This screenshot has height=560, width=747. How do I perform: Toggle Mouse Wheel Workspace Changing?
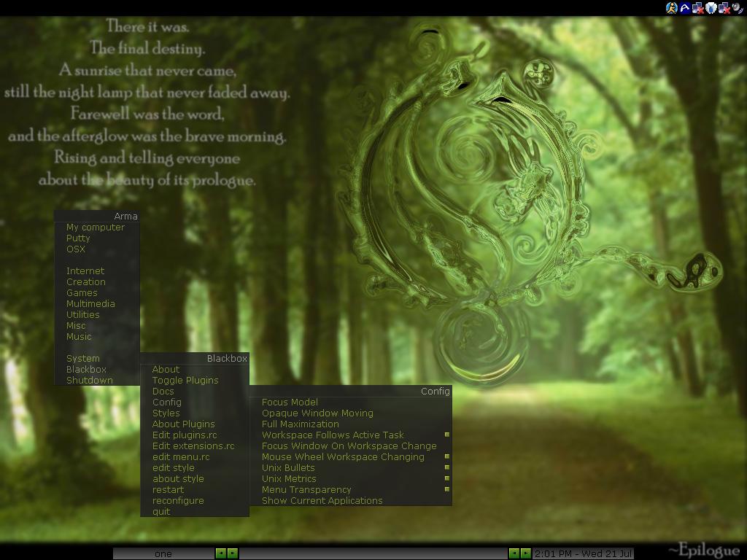pos(343,457)
